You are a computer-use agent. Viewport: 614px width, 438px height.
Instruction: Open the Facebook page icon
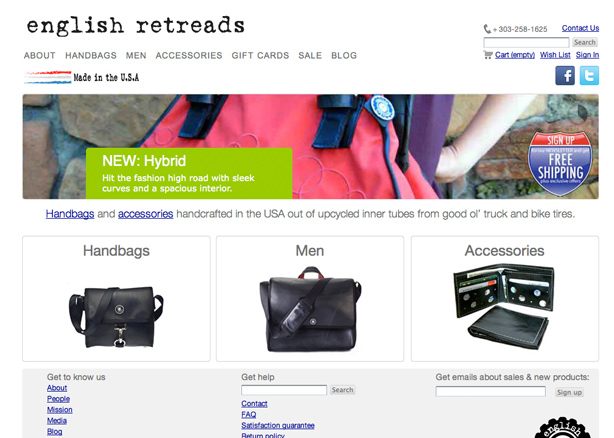click(565, 76)
